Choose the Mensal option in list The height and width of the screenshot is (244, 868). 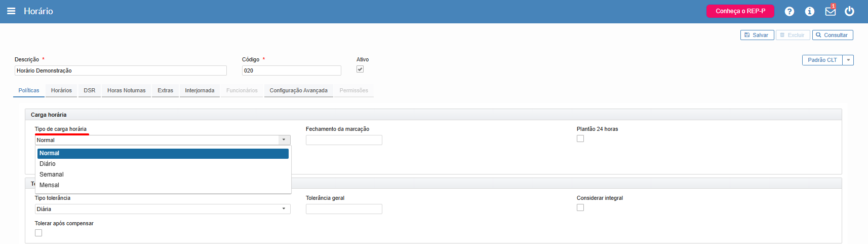(x=50, y=185)
